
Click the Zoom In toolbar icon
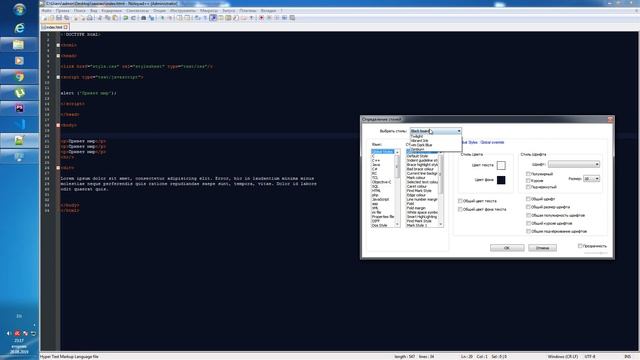[162, 18]
